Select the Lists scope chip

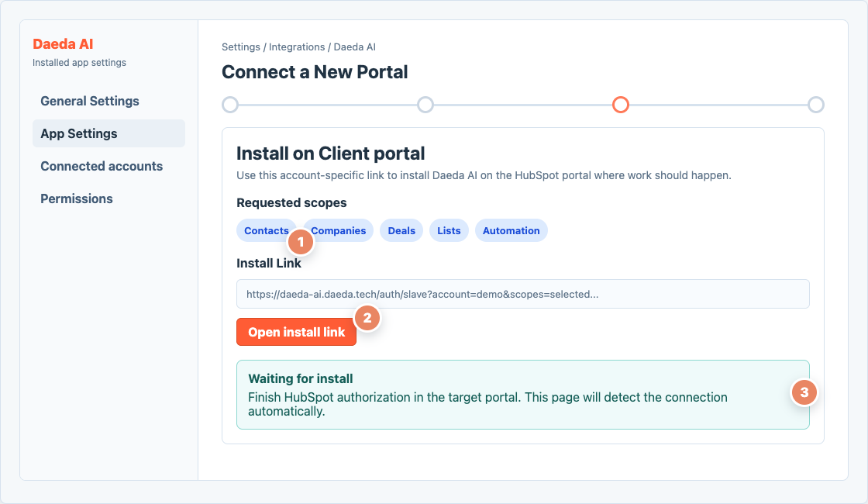[x=449, y=230]
